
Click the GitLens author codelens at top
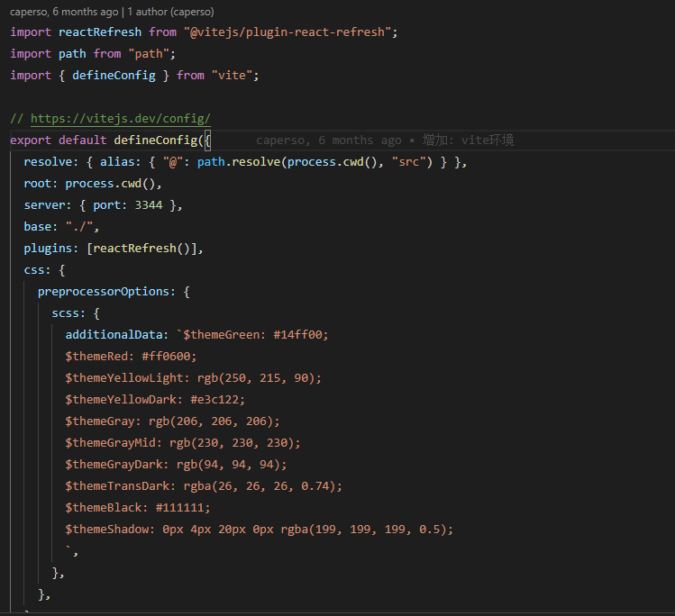[112, 12]
